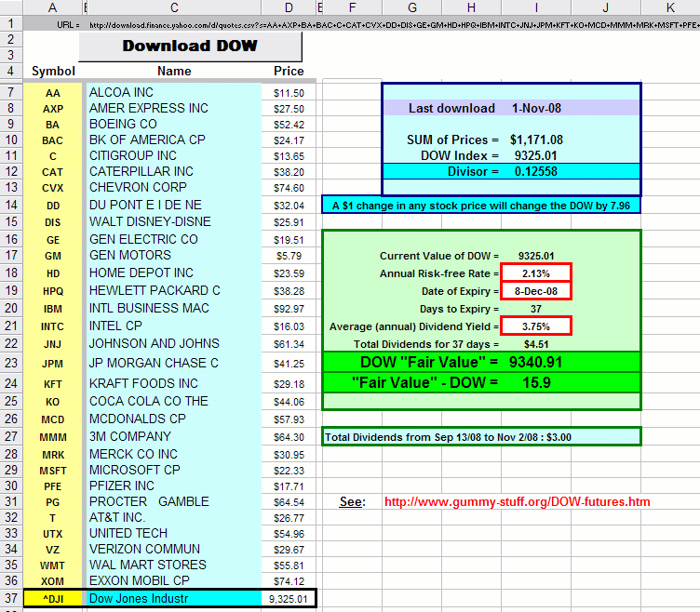Select column J header
The height and width of the screenshot is (612, 700).
[606, 7]
